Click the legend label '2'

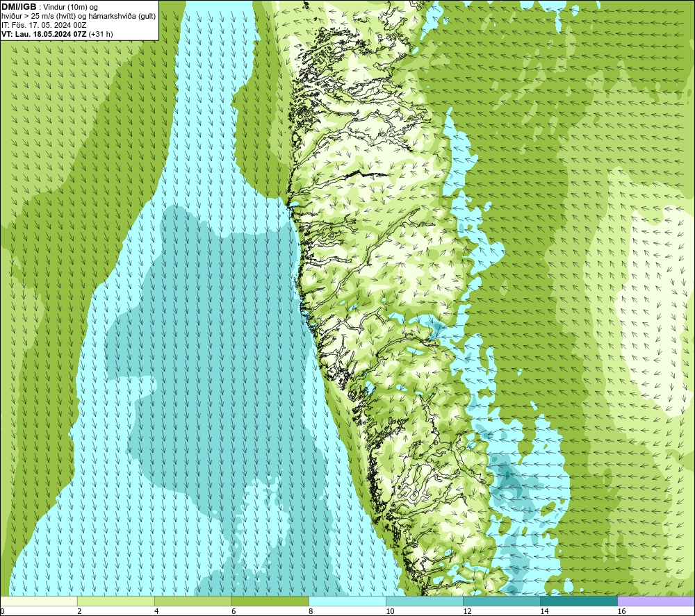coord(79,611)
